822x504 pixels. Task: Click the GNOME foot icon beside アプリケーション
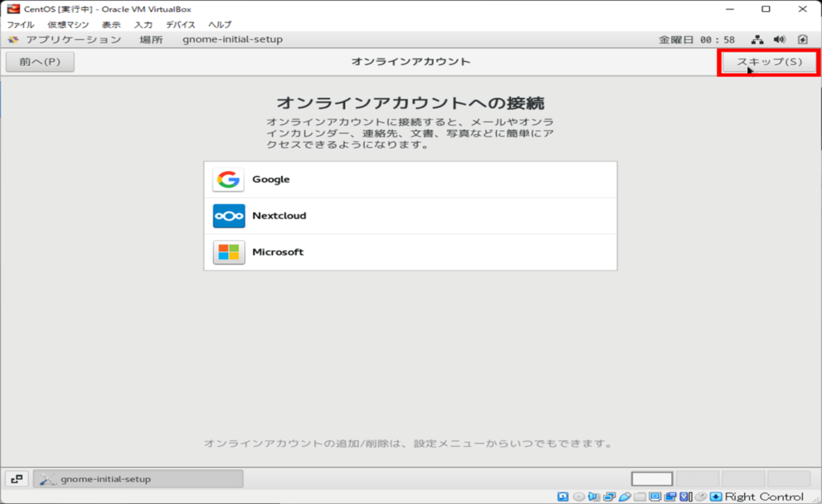(13, 40)
